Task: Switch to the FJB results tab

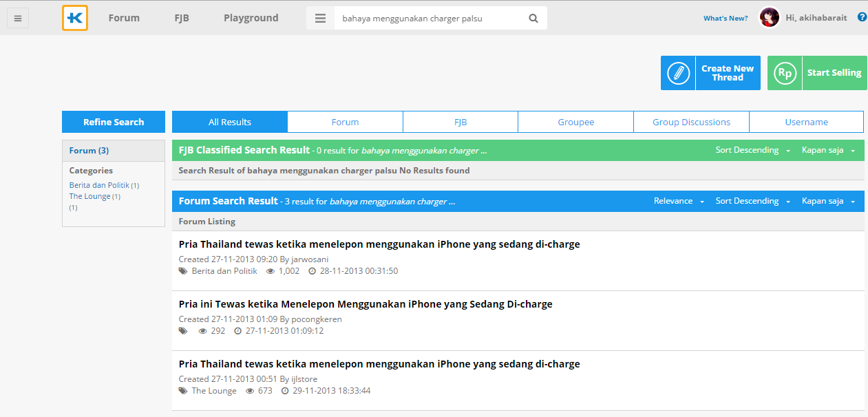Action: (x=461, y=122)
